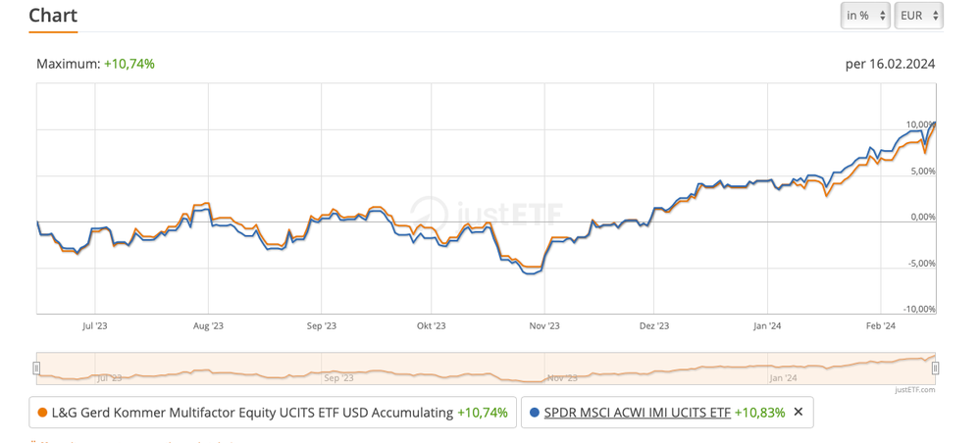Click the +10,83% performance value of SPDR ETF
980x443 pixels.
(x=760, y=413)
